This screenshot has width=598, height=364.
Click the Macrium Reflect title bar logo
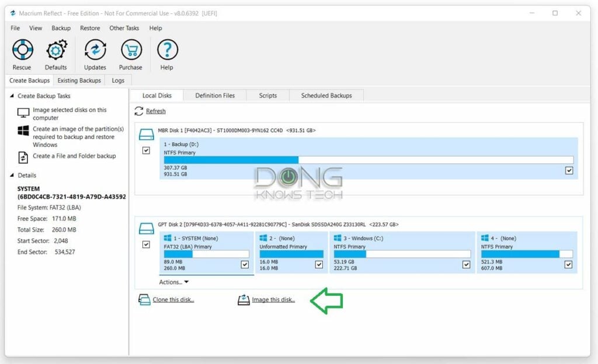pos(13,13)
